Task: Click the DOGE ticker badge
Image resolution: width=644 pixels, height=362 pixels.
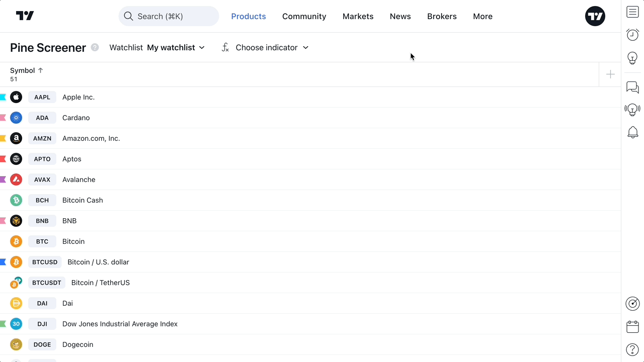Action: click(x=42, y=344)
